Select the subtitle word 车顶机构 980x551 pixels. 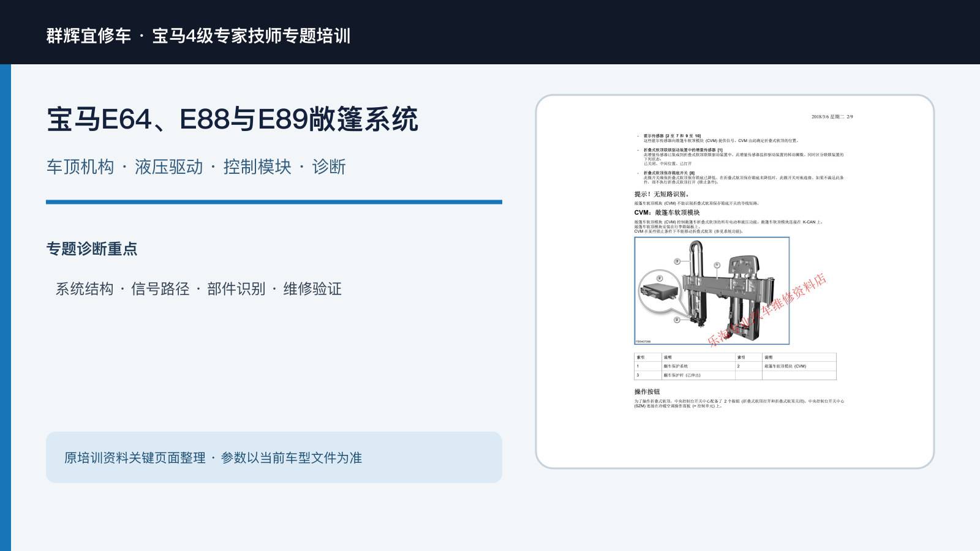[80, 167]
